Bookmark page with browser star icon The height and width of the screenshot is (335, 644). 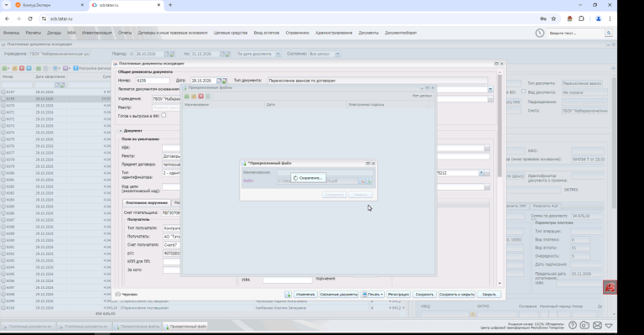click(x=553, y=19)
